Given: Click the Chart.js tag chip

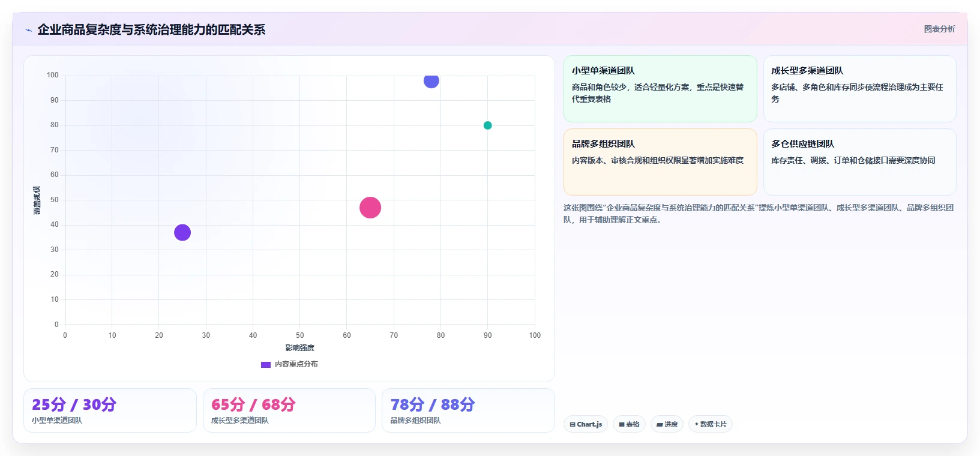Looking at the screenshot, I should pyautogui.click(x=586, y=424).
